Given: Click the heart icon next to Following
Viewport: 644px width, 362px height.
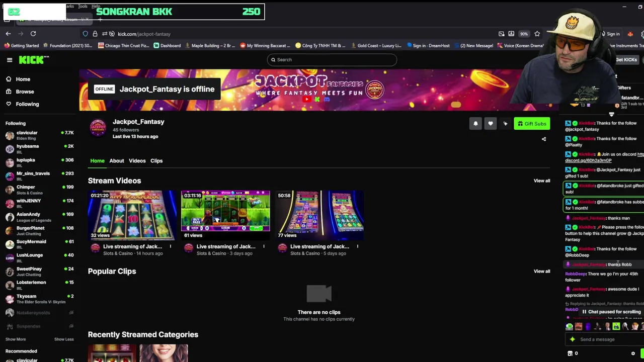Looking at the screenshot, I should point(9,104).
